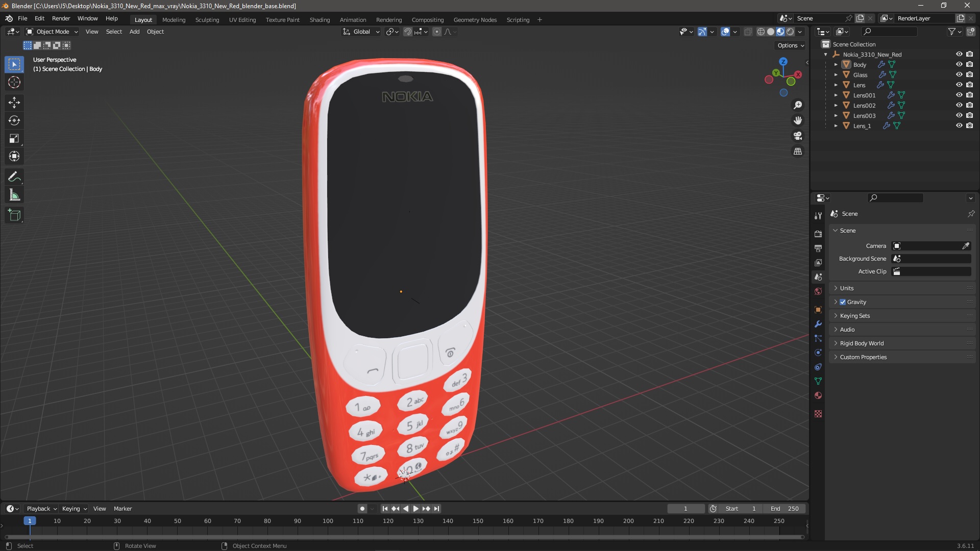Screen dimensions: 980x551
Task: Hide the Lens object in outliner
Action: pos(959,85)
